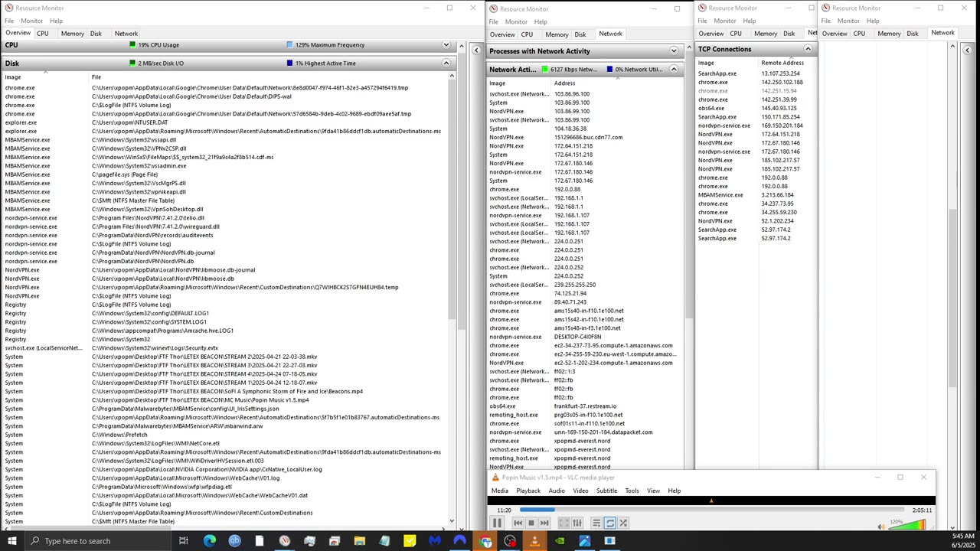This screenshot has height=551, width=980.
Task: Open CPU tab in TCP Connections window
Action: [x=736, y=34]
